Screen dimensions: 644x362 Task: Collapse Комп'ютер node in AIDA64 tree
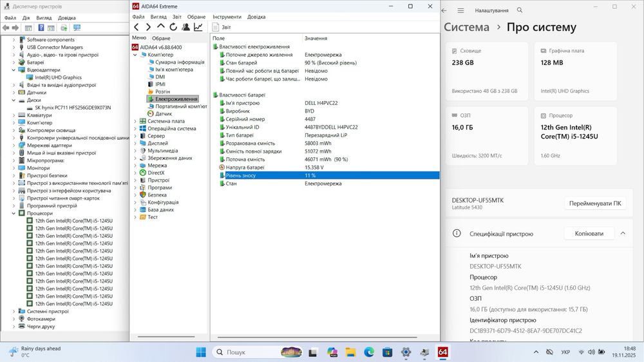(135, 55)
